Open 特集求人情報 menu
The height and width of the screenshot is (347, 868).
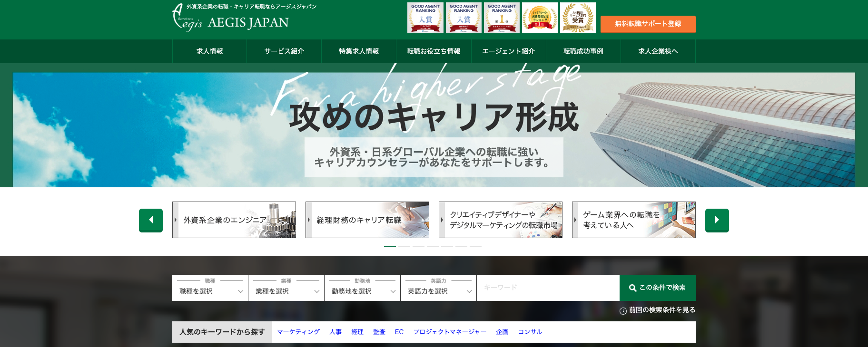tap(359, 51)
